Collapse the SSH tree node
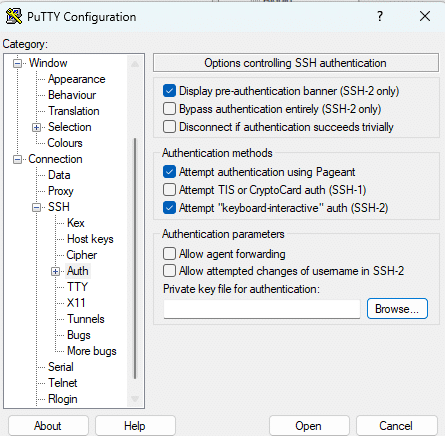 click(36, 207)
